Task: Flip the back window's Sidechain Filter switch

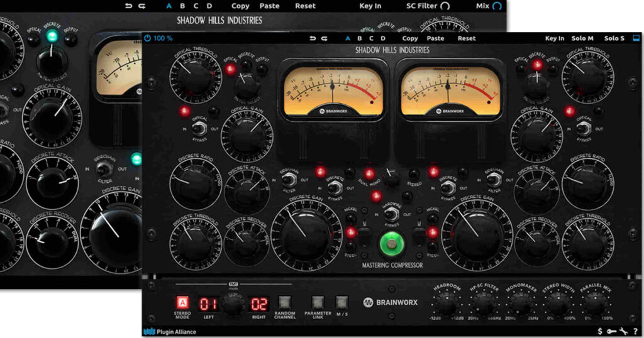Action: [105, 168]
